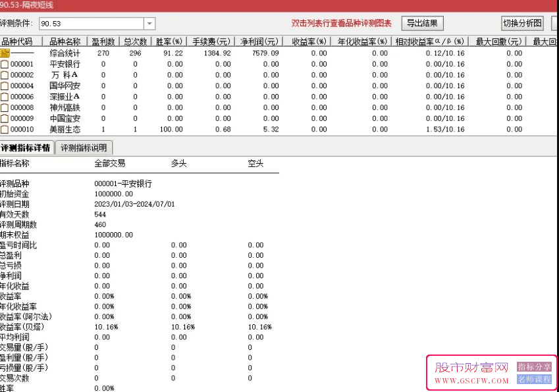Screen dimensions: 559x392
Task: Click stock code 000010
Action: tap(22, 130)
